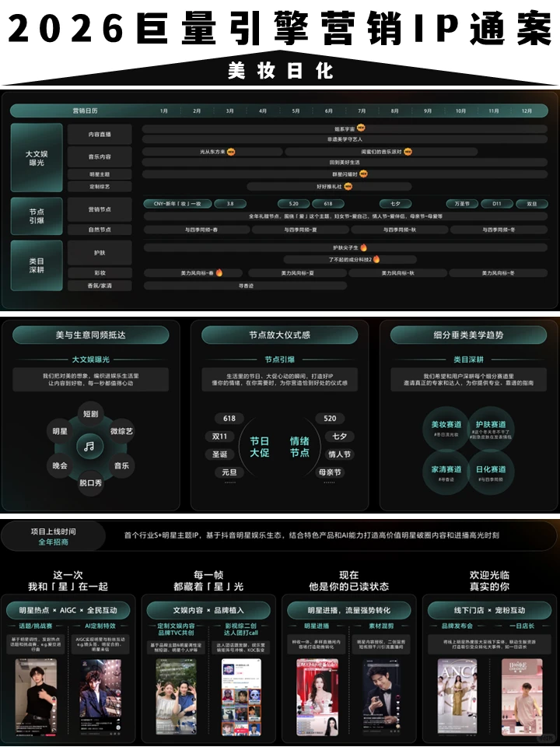Click the NEW badge beside 闺蜜们的音乐派对
Image resolution: width=560 pixels, height=747 pixels.
click(x=408, y=152)
